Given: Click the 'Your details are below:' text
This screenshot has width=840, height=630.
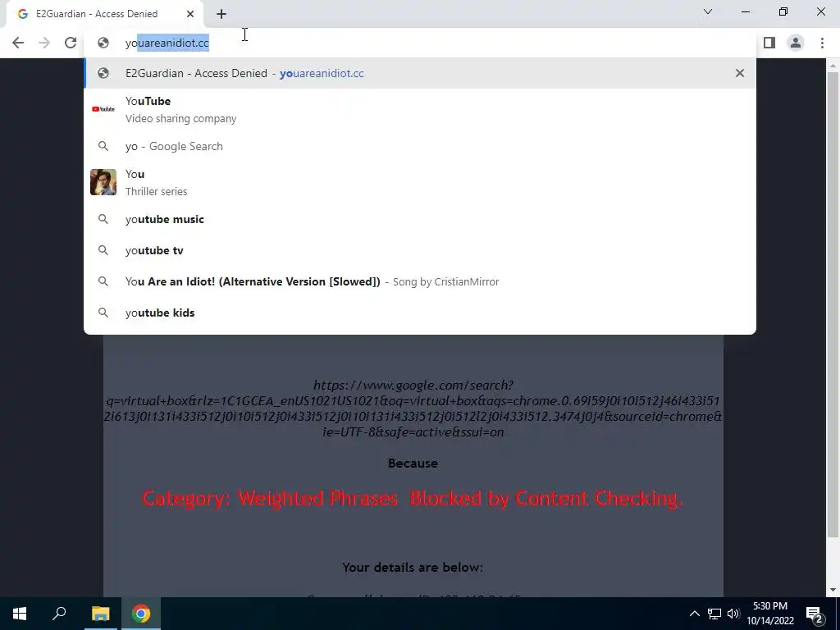Looking at the screenshot, I should click(x=413, y=568).
